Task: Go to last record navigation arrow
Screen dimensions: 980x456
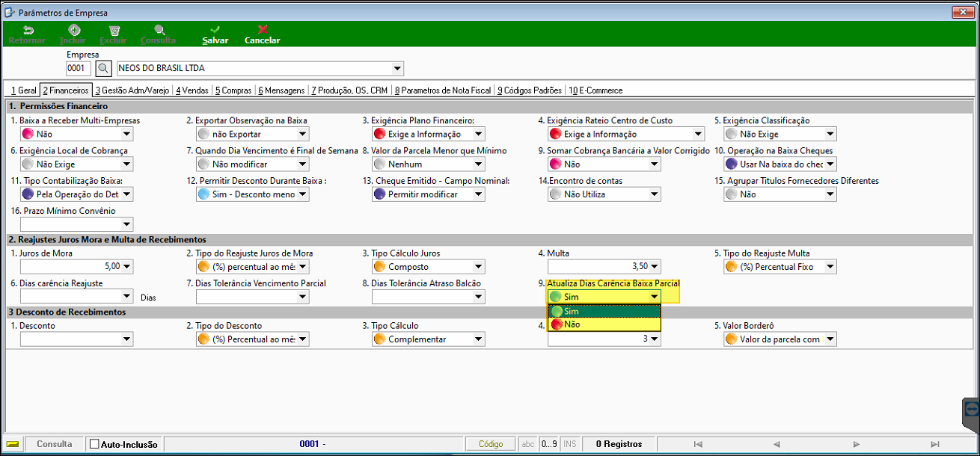Action: tap(933, 444)
